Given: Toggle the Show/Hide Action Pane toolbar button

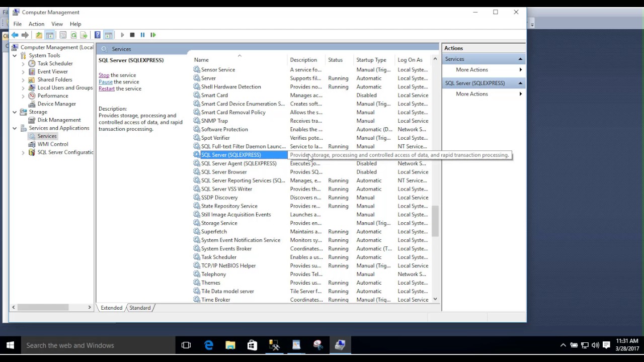Looking at the screenshot, I should [x=108, y=35].
